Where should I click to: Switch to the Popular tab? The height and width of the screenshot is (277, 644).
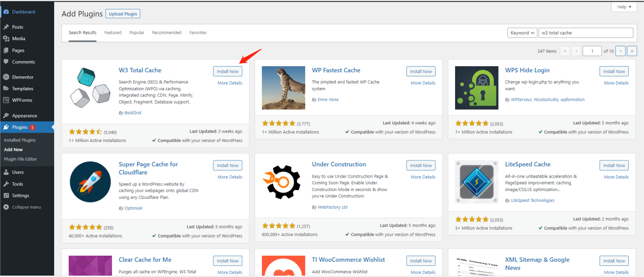tap(137, 32)
